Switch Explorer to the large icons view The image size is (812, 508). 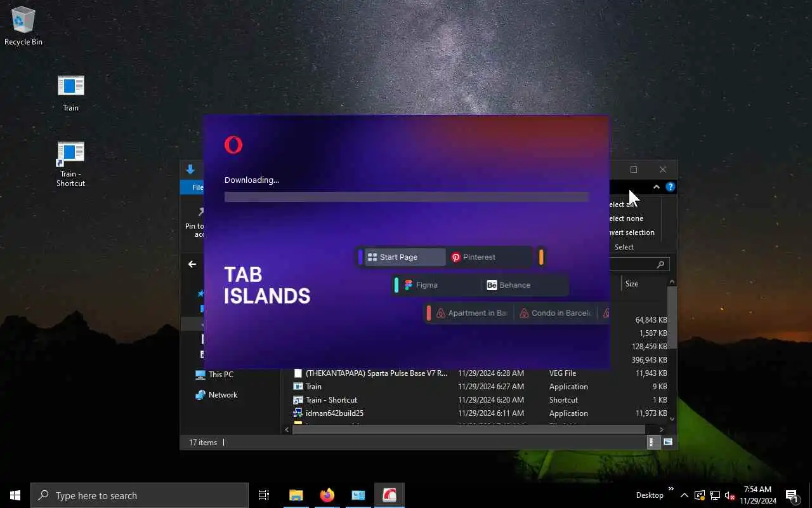tap(668, 443)
